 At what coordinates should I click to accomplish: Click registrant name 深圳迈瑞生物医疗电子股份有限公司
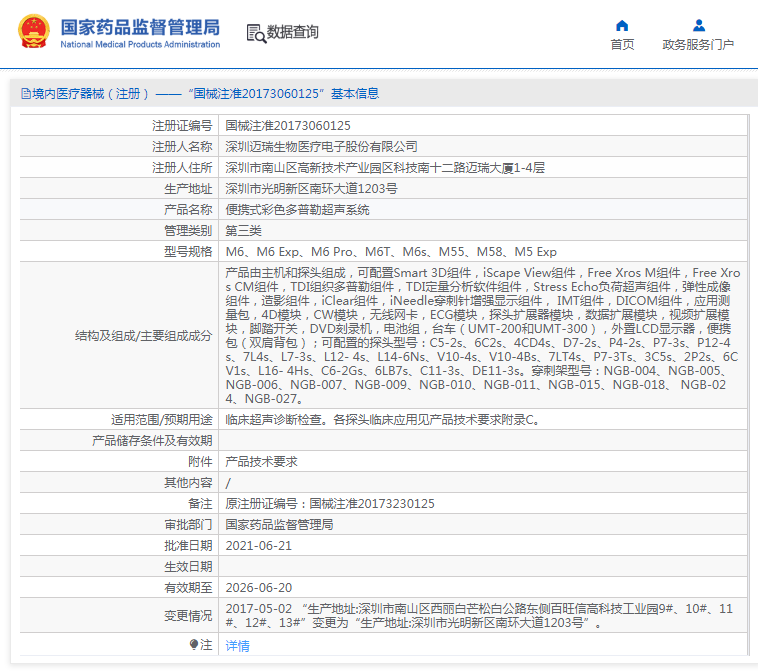click(321, 146)
